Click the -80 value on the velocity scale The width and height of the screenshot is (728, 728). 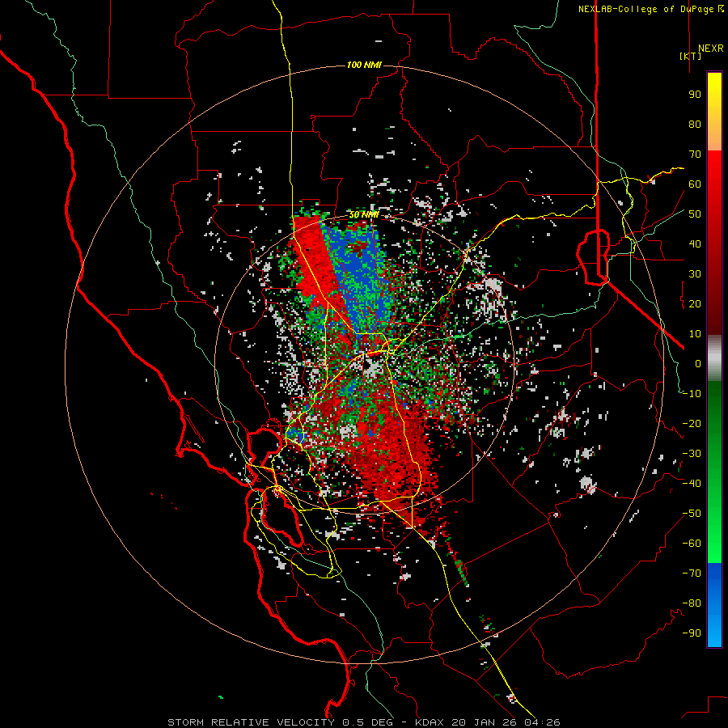coord(692,603)
